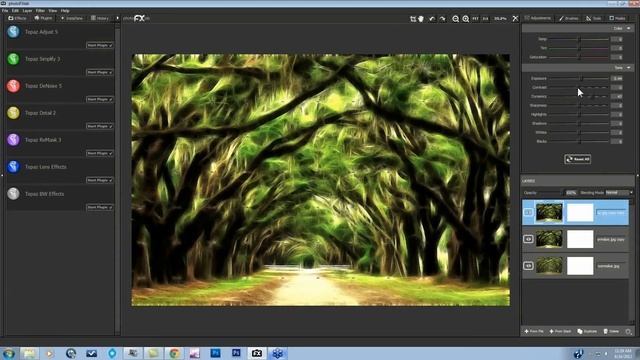Select the hand pan tool

click(x=421, y=19)
